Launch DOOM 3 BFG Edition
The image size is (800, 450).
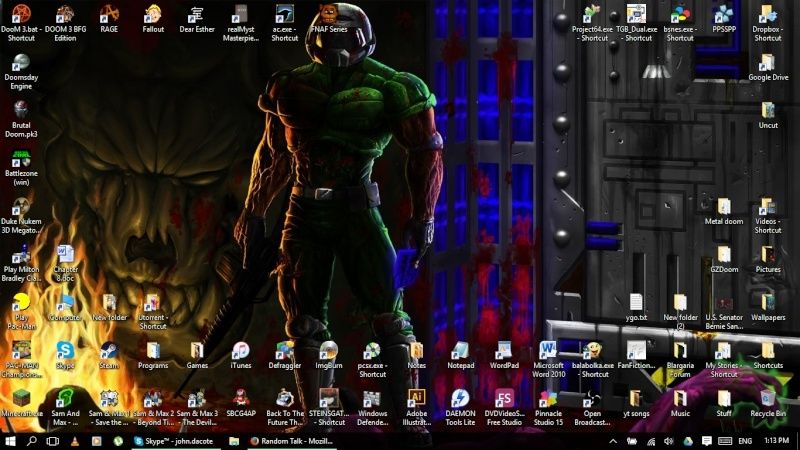(65, 14)
